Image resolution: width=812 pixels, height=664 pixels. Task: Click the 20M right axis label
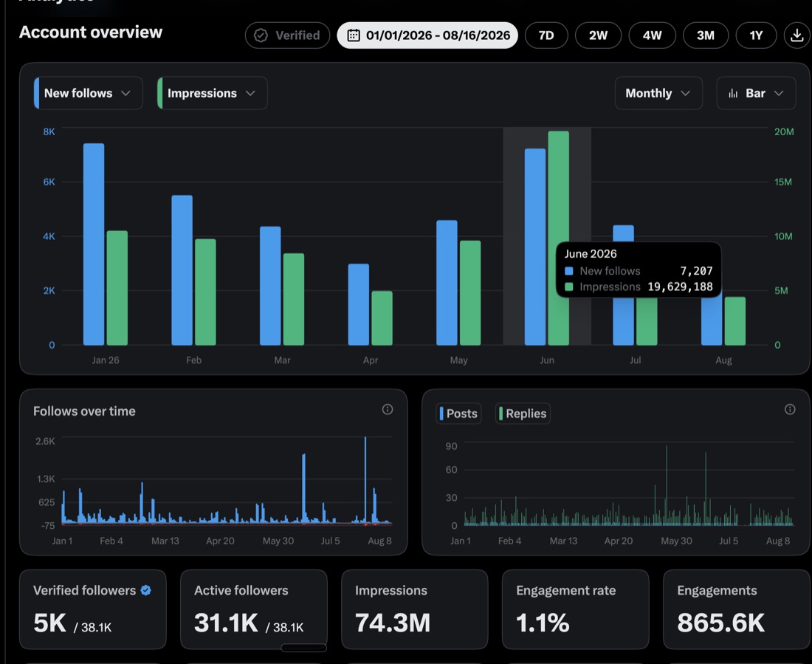pyautogui.click(x=784, y=131)
